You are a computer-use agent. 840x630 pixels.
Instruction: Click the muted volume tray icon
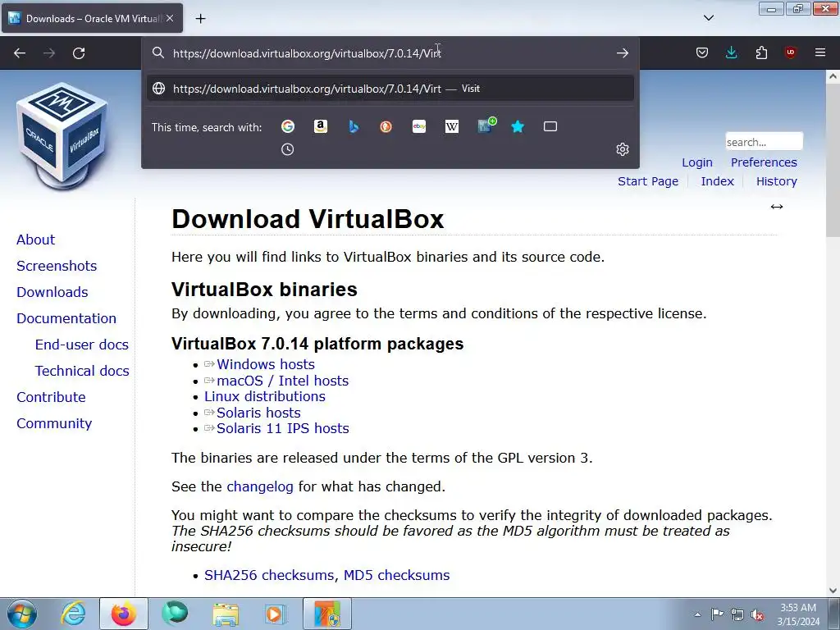[x=757, y=614]
